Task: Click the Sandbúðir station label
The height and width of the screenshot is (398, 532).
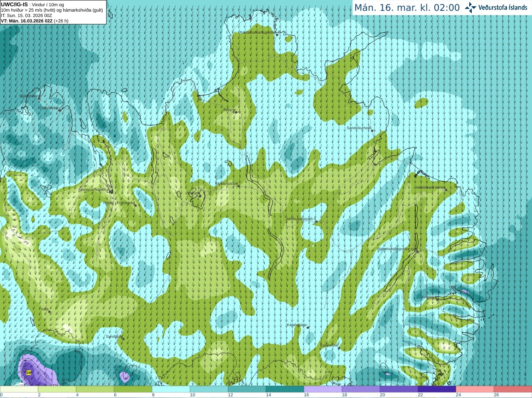Action: tap(113, 337)
